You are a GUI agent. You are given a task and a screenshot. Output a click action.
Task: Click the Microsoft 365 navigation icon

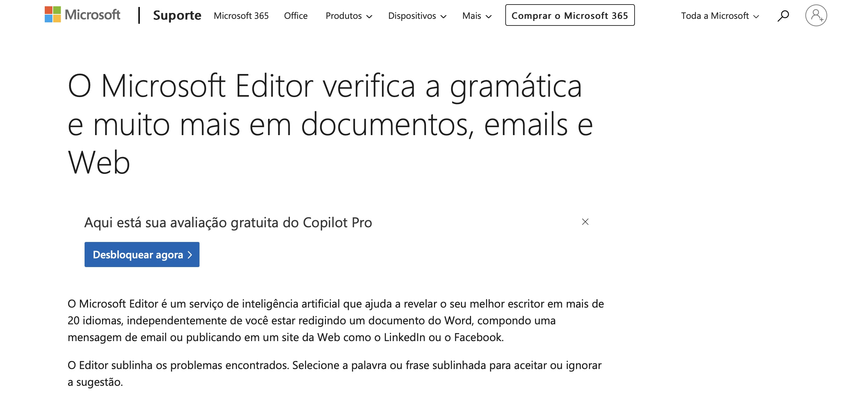point(241,15)
